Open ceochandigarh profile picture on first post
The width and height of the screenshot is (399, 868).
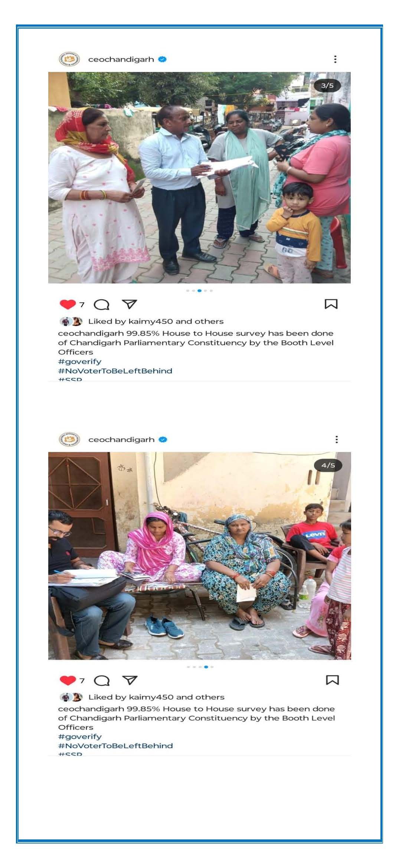click(x=69, y=59)
